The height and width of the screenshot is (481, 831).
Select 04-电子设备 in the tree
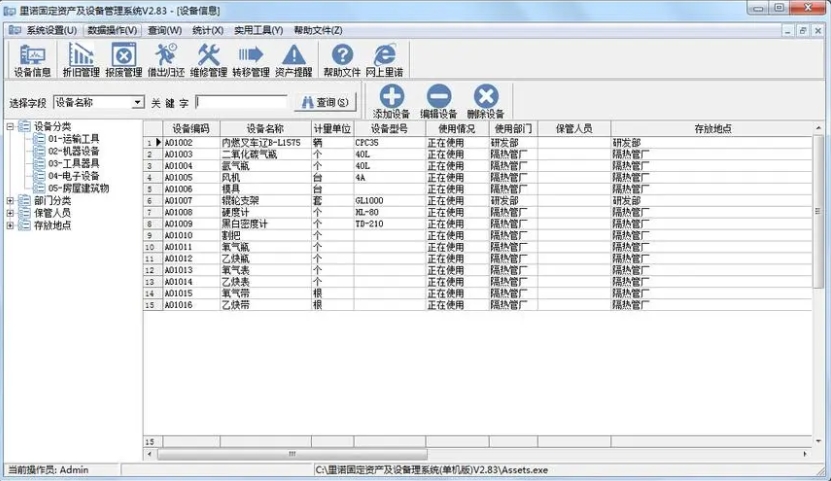tap(74, 176)
